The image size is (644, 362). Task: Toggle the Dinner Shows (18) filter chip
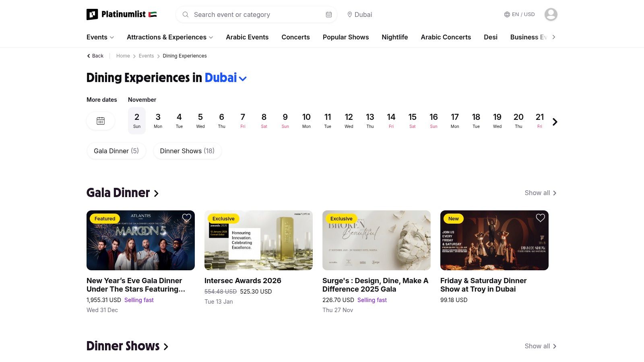coord(187,151)
